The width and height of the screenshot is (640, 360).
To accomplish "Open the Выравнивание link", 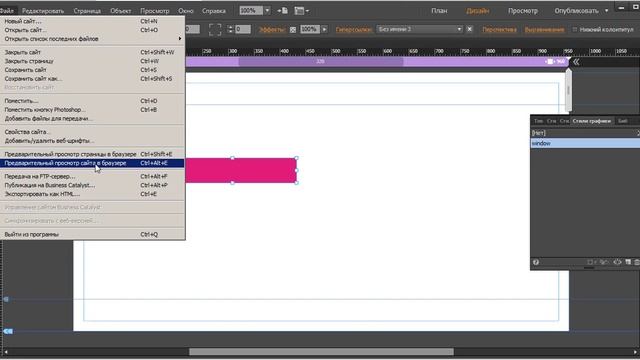I will pyautogui.click(x=544, y=30).
